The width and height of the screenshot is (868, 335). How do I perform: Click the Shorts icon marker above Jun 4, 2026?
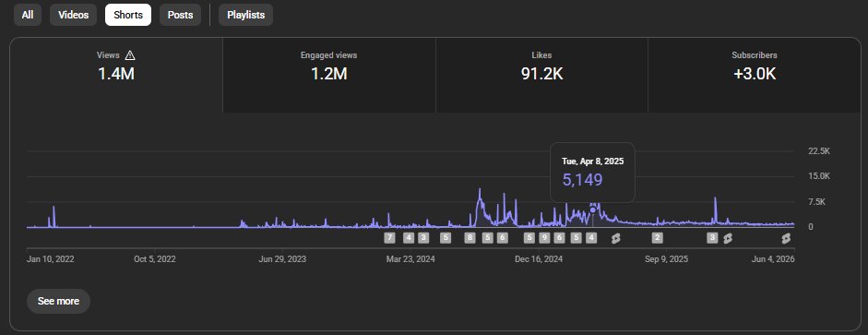pos(786,238)
